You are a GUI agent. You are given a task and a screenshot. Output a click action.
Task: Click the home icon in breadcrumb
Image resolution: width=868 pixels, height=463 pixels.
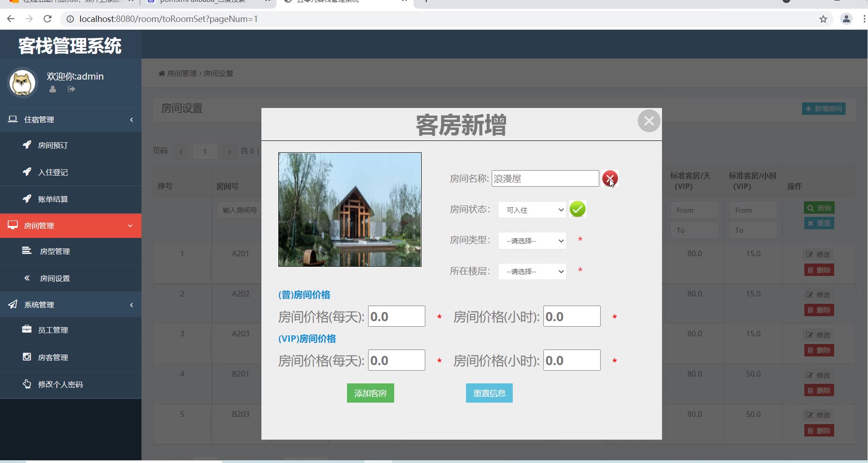point(162,73)
